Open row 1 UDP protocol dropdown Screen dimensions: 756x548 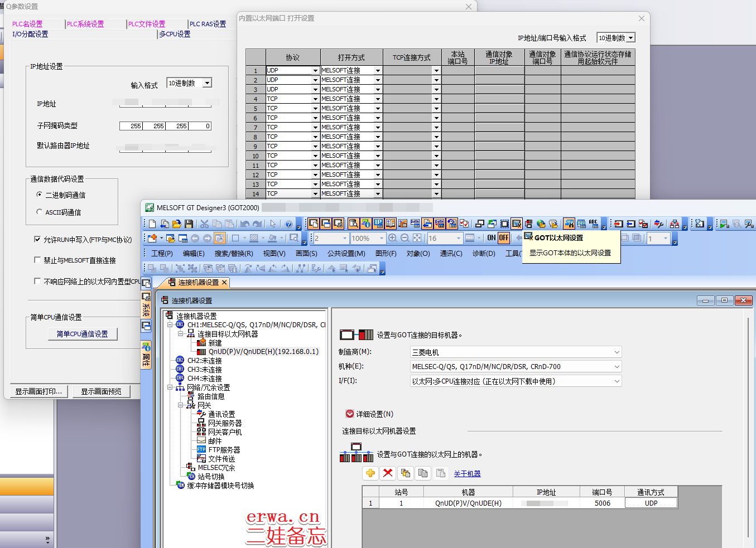click(315, 71)
